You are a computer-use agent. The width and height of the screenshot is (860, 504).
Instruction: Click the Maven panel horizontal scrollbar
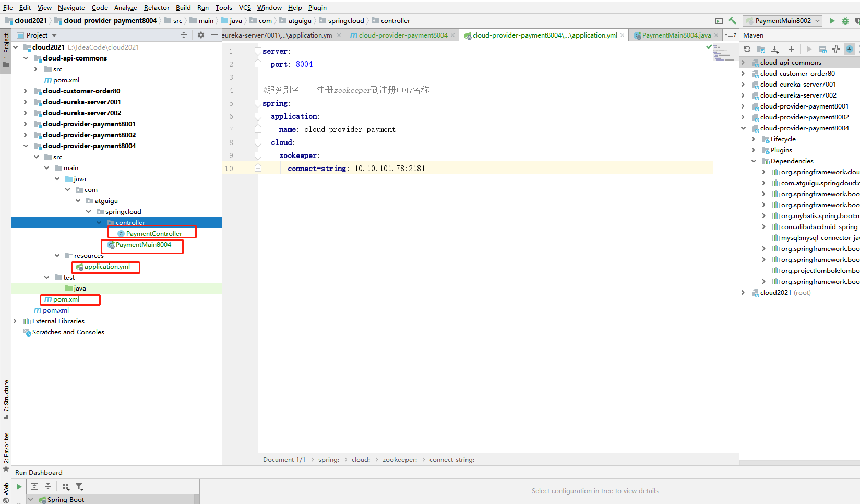point(799,462)
